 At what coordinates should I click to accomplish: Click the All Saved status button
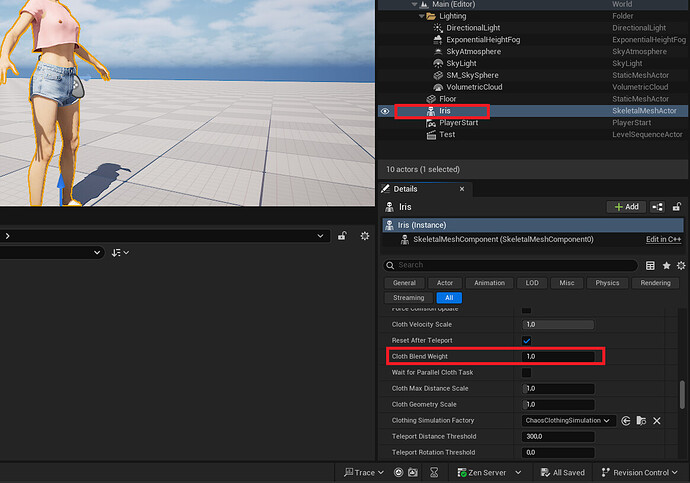[x=563, y=472]
